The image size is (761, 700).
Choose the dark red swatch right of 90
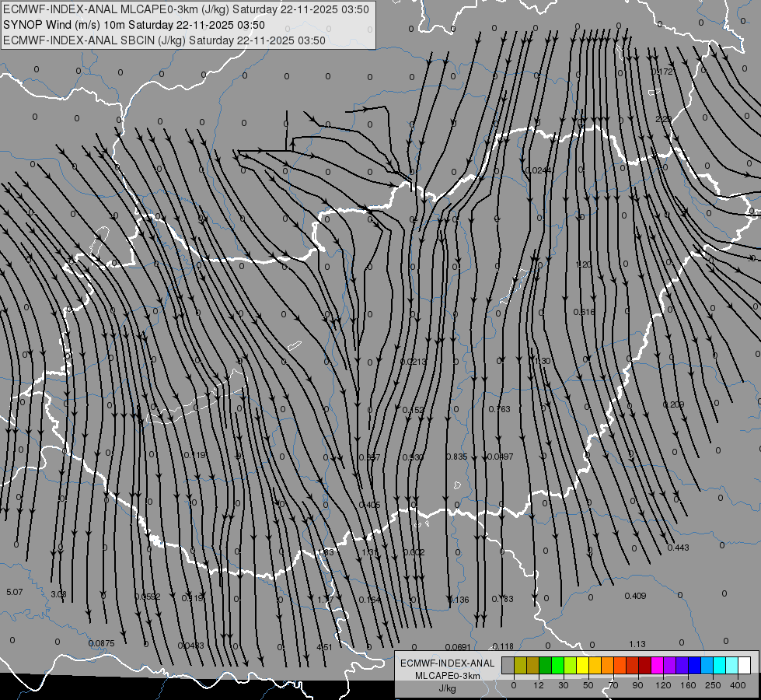coord(645,665)
